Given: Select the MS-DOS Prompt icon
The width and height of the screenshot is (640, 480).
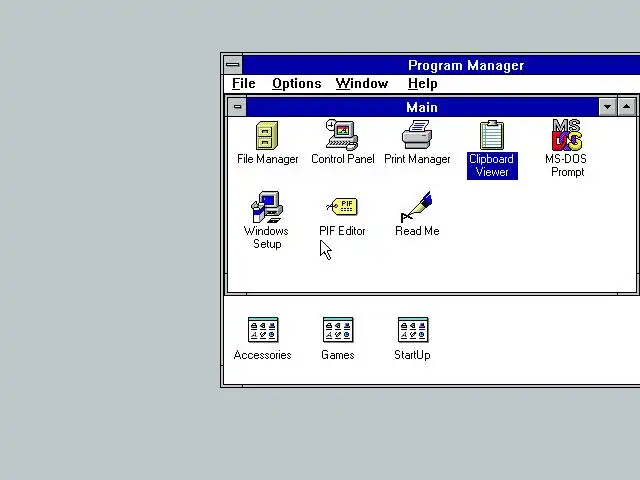Looking at the screenshot, I should coord(567,135).
